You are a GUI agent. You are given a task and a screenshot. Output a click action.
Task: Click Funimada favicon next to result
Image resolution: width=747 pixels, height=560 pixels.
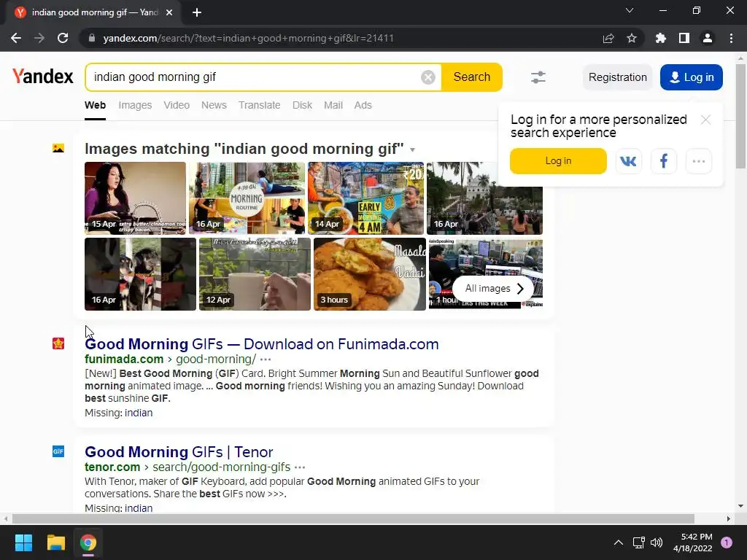tap(58, 343)
